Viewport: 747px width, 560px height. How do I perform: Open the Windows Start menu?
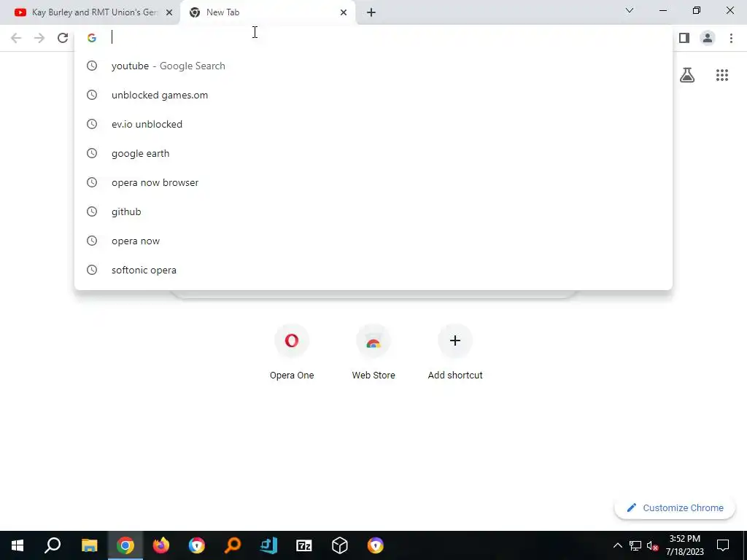[18, 545]
